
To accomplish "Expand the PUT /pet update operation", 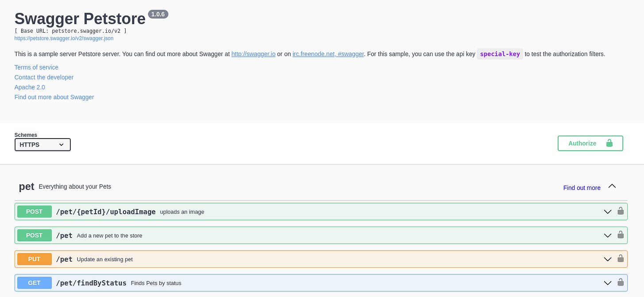I will point(607,259).
